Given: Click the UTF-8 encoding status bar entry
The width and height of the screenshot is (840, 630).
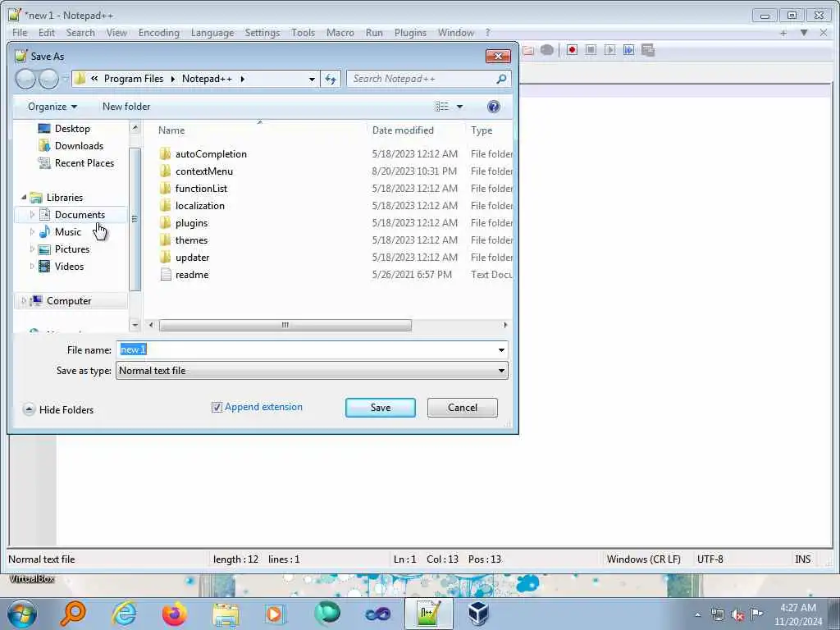Looking at the screenshot, I should [x=710, y=559].
